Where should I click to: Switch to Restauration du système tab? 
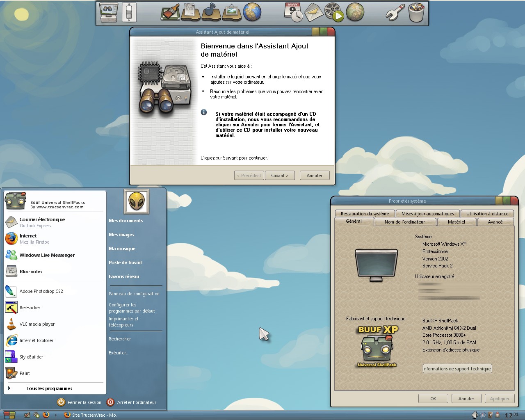coord(365,214)
